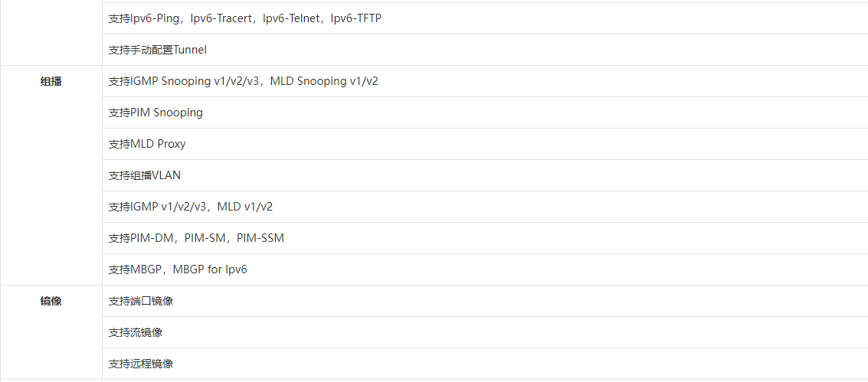Click the 镜像 category header cell
Screen dimensions: 868x382
[x=51, y=301]
